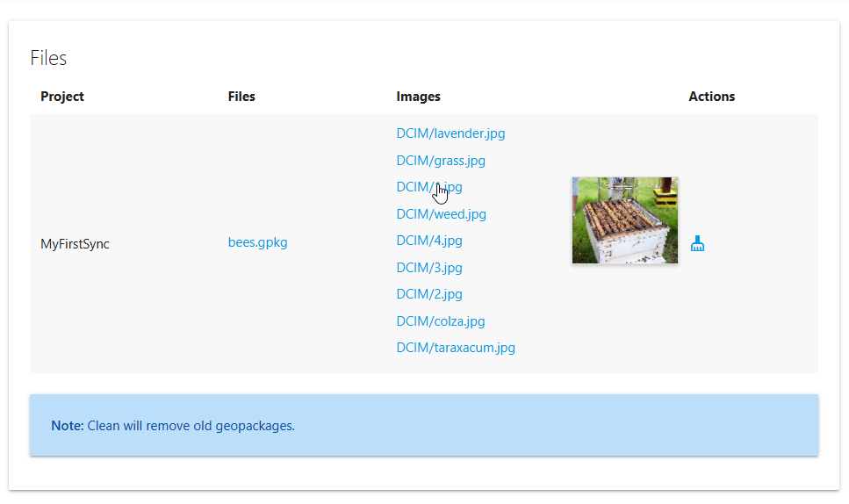Open DCIM/colza.jpg image link
This screenshot has height=504, width=849.
coord(441,321)
